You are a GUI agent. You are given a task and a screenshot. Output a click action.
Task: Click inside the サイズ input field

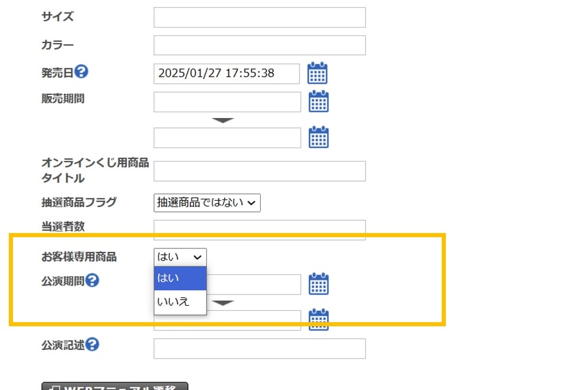(259, 17)
